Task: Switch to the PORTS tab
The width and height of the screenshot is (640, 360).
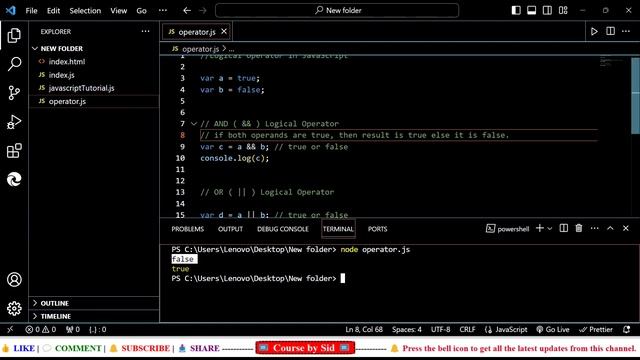Action: tap(378, 229)
